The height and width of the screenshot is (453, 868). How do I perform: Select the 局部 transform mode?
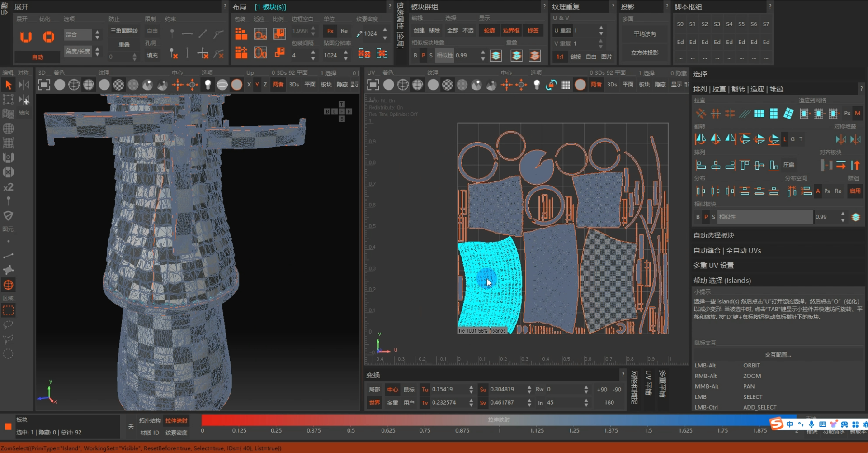(x=374, y=389)
